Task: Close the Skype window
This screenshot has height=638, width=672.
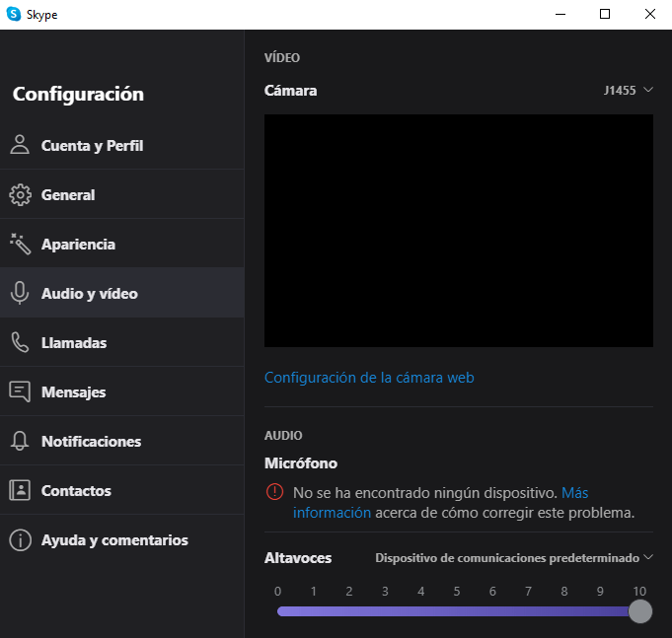Action: [x=649, y=14]
